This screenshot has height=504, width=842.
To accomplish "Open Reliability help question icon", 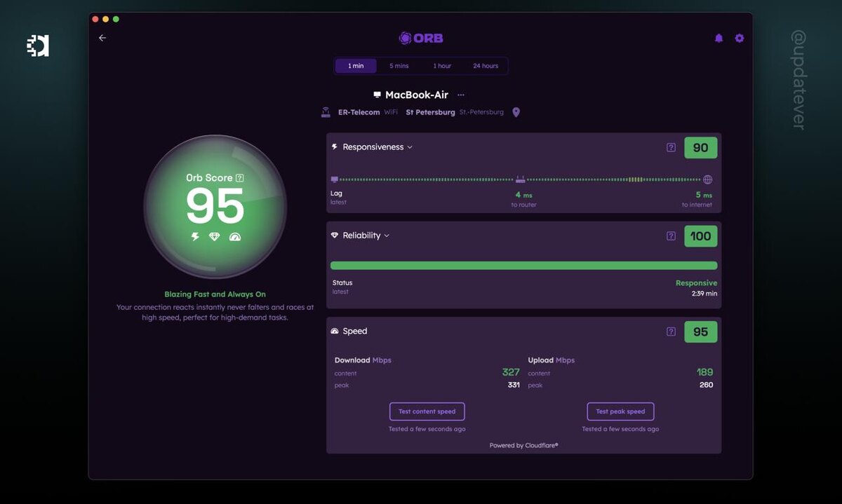I will point(671,236).
